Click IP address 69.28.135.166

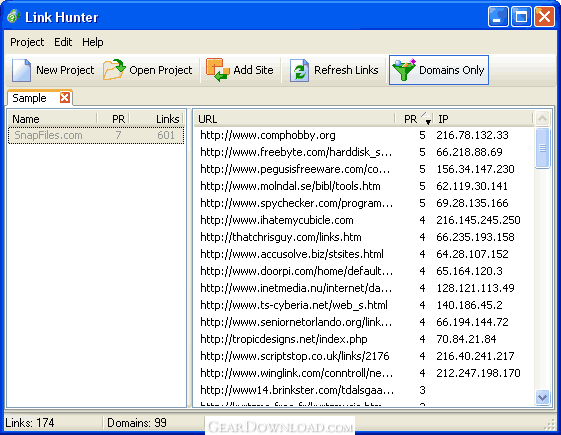coord(472,203)
